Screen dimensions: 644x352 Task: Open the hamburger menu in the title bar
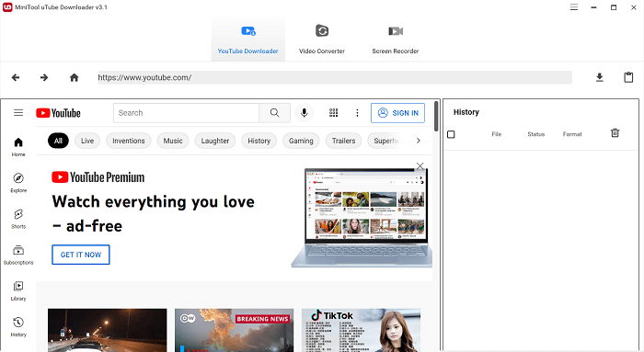[574, 7]
